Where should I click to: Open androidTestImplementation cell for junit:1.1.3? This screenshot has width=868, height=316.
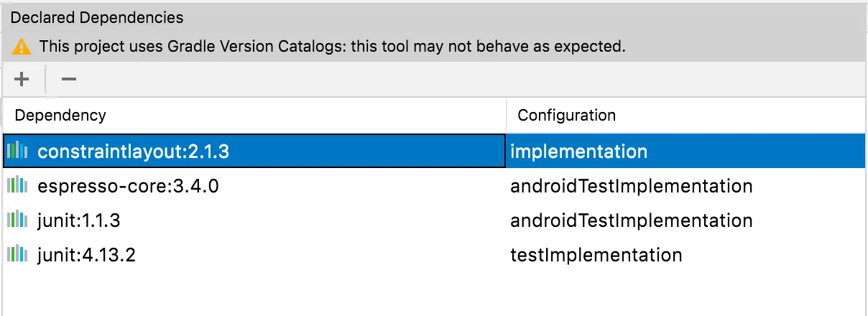point(686,220)
